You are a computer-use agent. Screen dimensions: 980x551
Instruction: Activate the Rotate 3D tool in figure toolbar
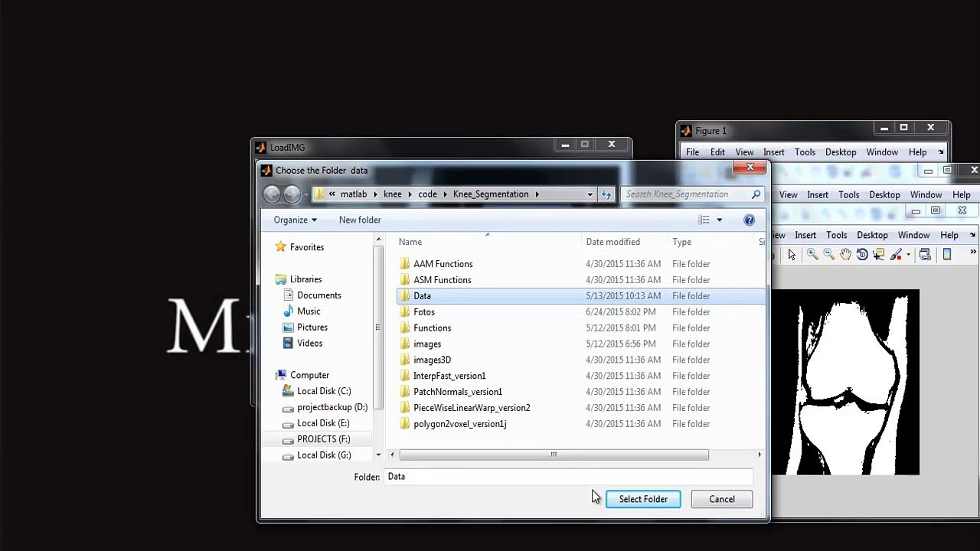(x=862, y=255)
